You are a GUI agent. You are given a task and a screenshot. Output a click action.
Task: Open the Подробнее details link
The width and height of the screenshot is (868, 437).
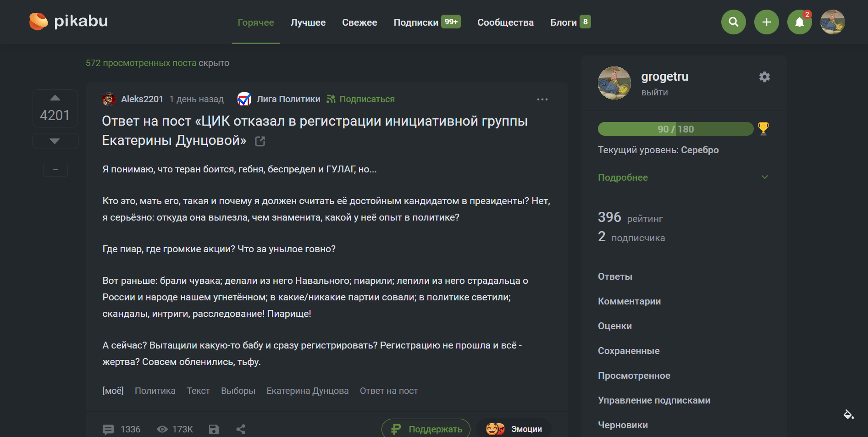click(x=623, y=177)
